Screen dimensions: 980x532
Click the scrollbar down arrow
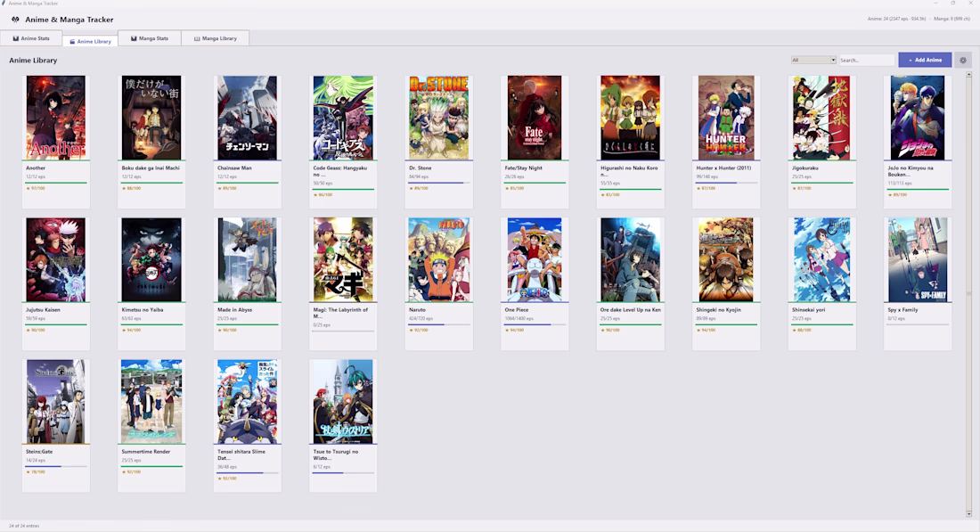pos(968,514)
